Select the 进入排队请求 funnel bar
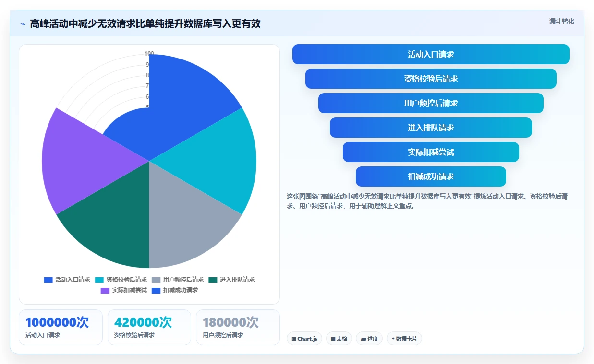The width and height of the screenshot is (594, 364). pos(431,128)
